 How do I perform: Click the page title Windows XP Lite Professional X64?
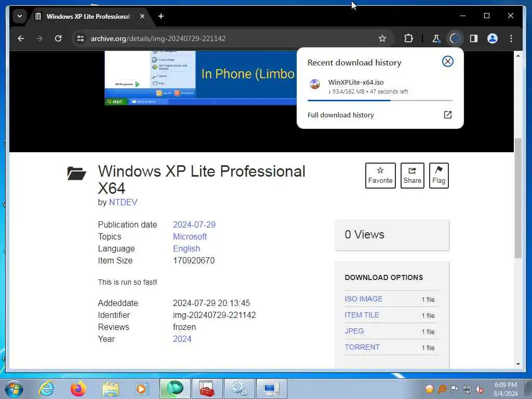pyautogui.click(x=202, y=179)
